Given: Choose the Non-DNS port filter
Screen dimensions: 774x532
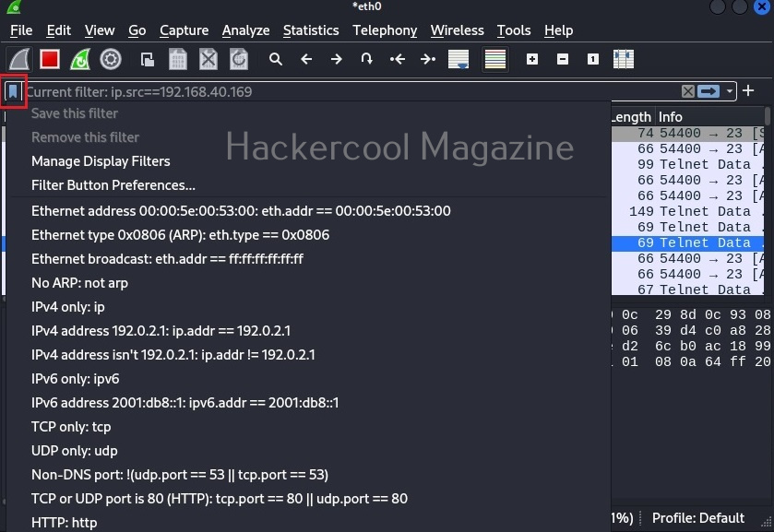Looking at the screenshot, I should coord(310,475).
